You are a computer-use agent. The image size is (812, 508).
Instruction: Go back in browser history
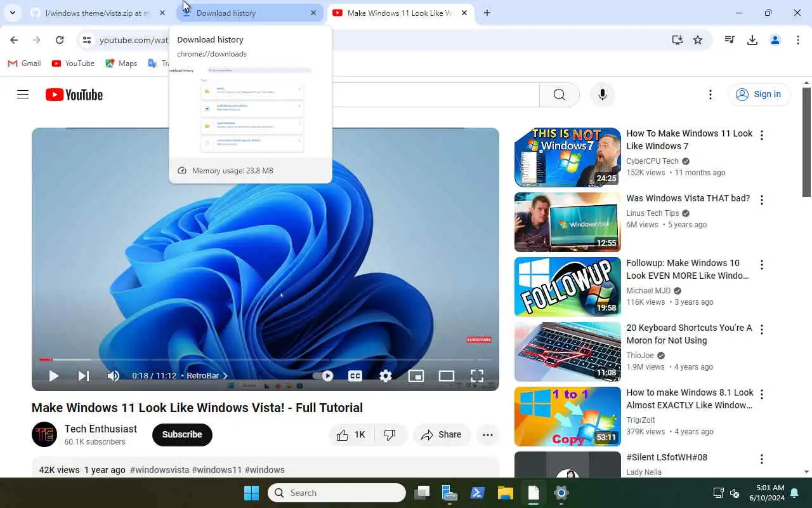tap(14, 40)
